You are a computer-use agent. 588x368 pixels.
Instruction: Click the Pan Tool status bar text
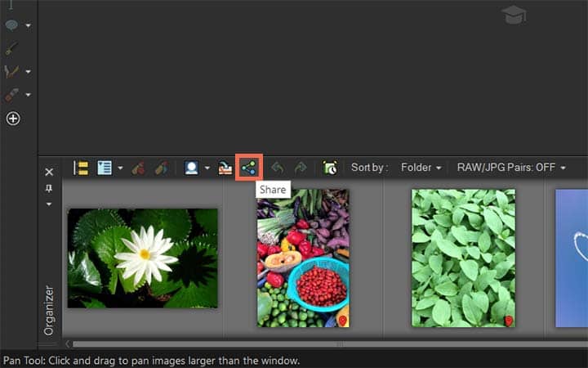coord(152,361)
